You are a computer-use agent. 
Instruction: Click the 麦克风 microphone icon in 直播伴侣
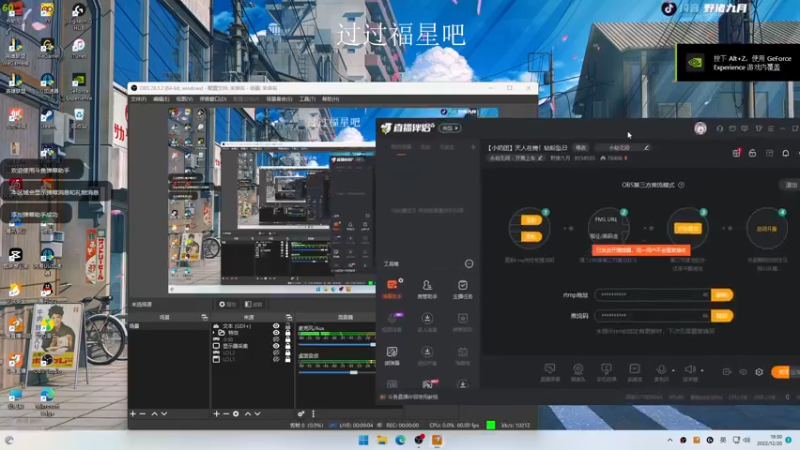point(661,369)
